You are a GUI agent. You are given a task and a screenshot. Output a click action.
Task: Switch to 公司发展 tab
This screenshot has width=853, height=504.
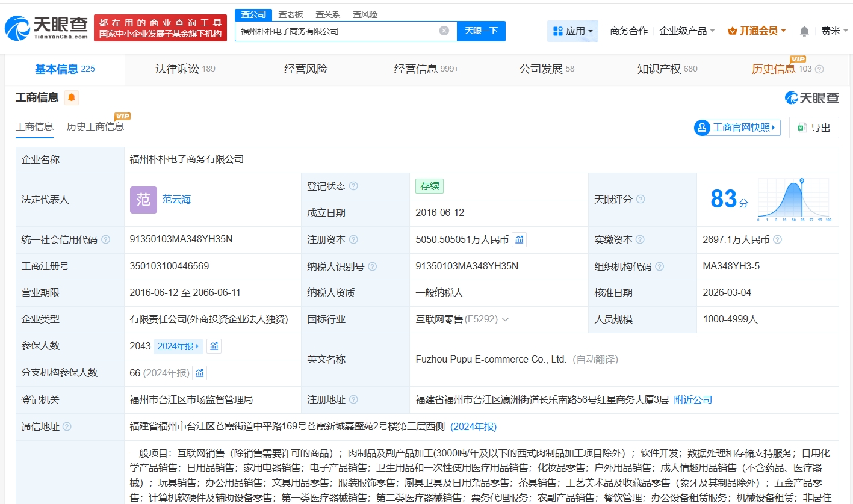(x=547, y=69)
